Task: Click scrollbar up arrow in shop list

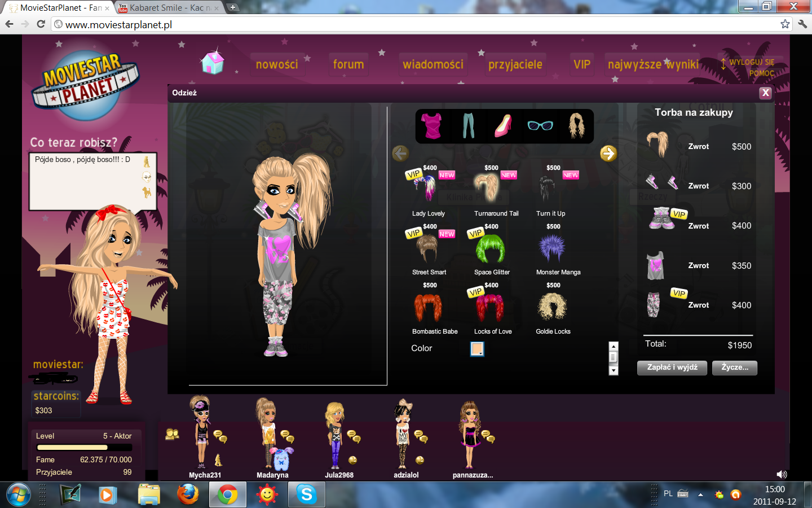Action: pos(614,346)
